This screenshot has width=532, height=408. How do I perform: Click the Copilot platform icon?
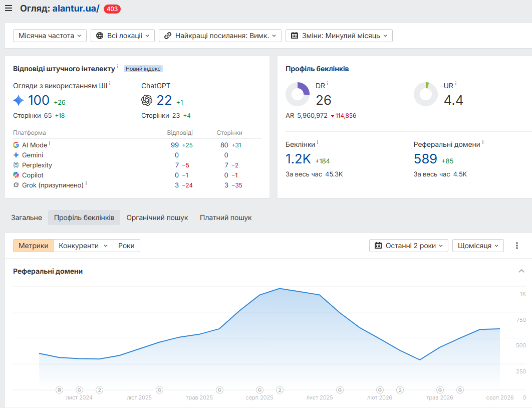(16, 175)
